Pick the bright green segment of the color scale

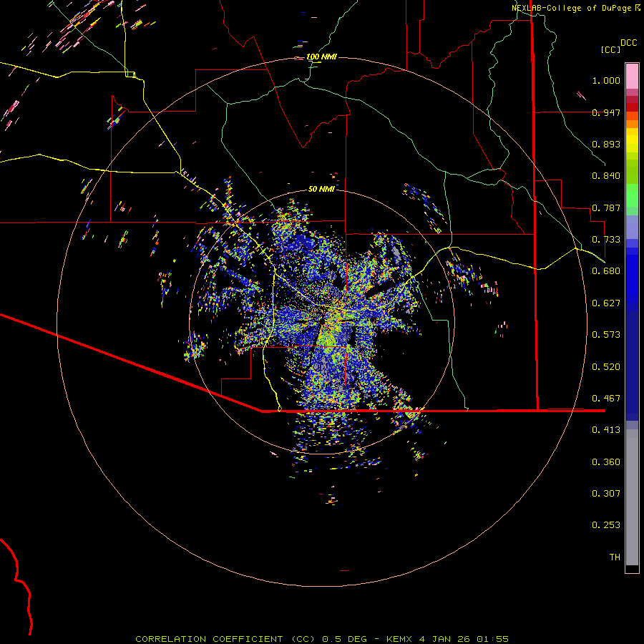tap(632, 195)
